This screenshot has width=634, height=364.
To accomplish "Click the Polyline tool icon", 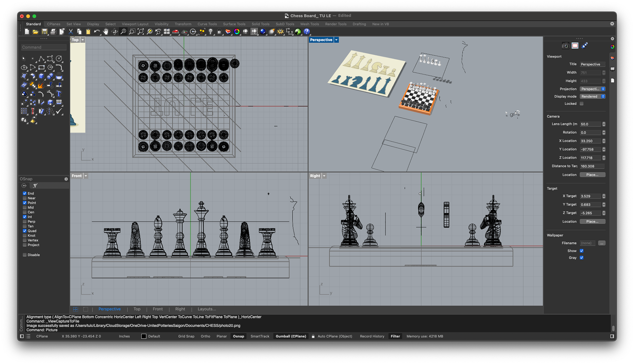I will pyautogui.click(x=41, y=59).
